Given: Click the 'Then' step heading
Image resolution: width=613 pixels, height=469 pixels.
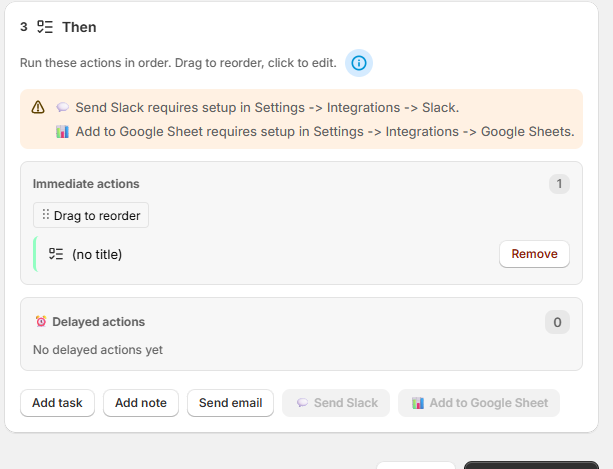Looking at the screenshot, I should [x=79, y=27].
